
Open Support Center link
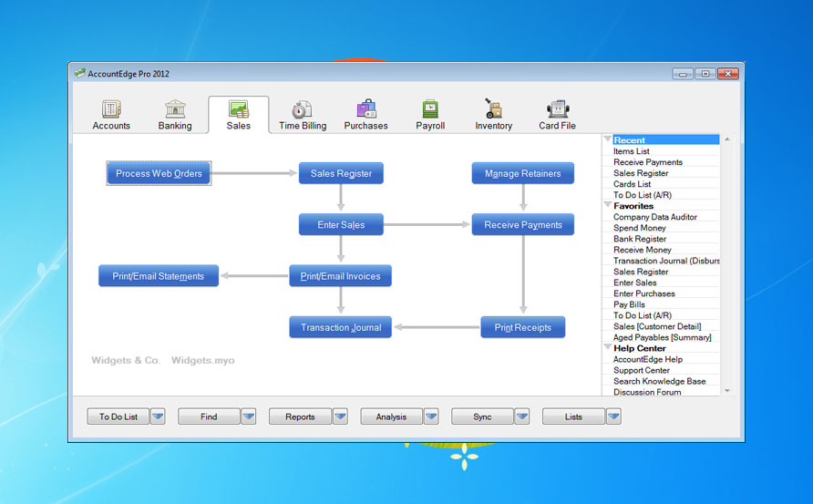642,370
